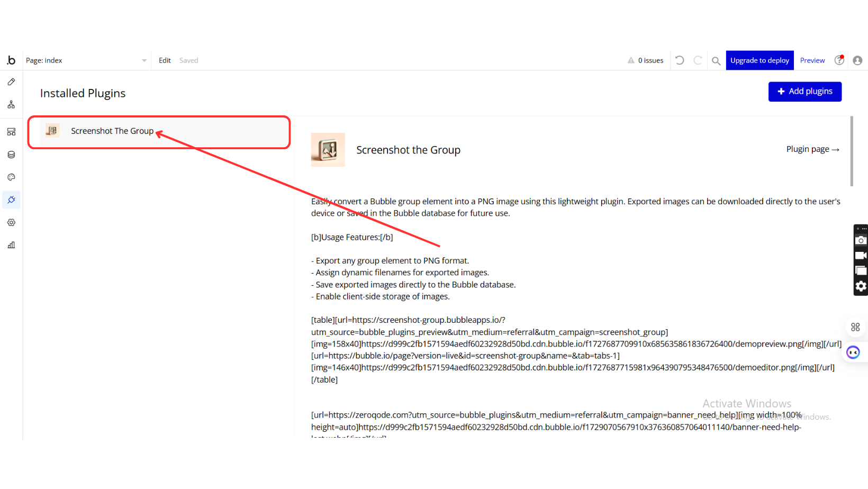Open the Logs tab bar-chart icon

pos(11,245)
